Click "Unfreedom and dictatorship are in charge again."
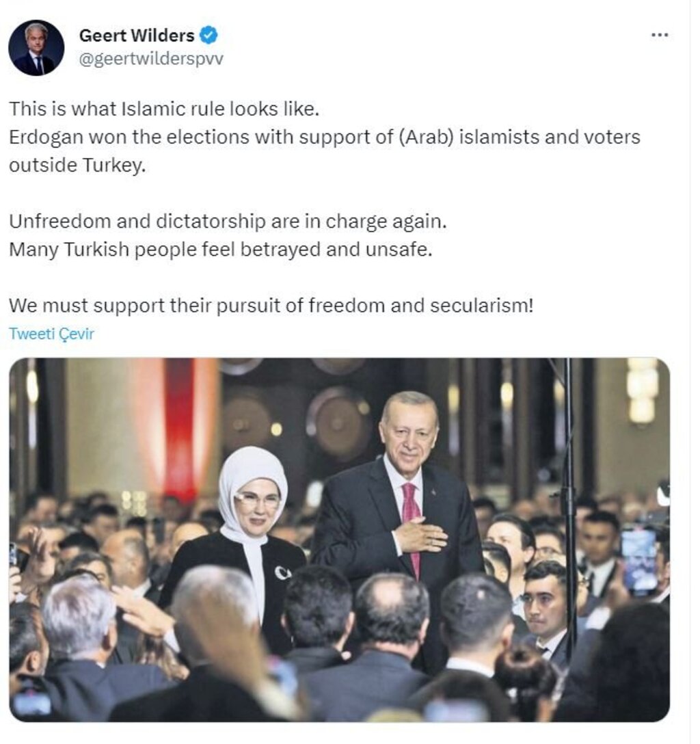 tap(228, 222)
